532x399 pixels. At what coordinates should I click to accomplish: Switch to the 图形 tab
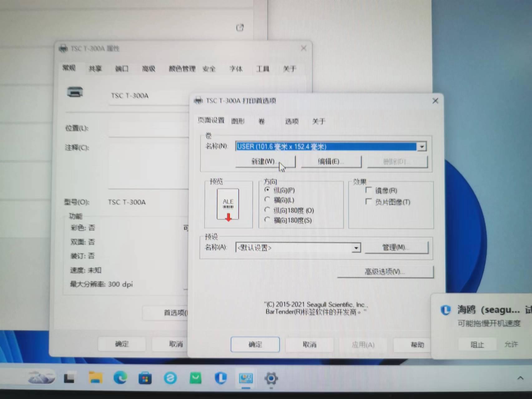pyautogui.click(x=238, y=121)
